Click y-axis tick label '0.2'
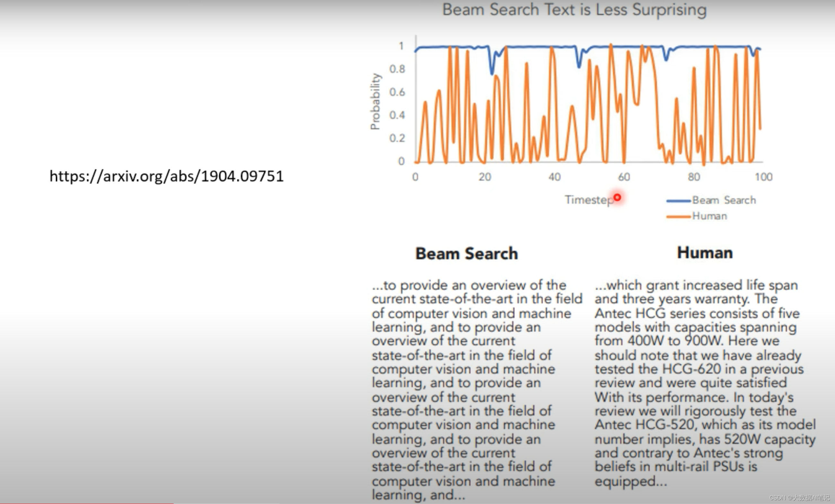The width and height of the screenshot is (835, 504). [397, 138]
